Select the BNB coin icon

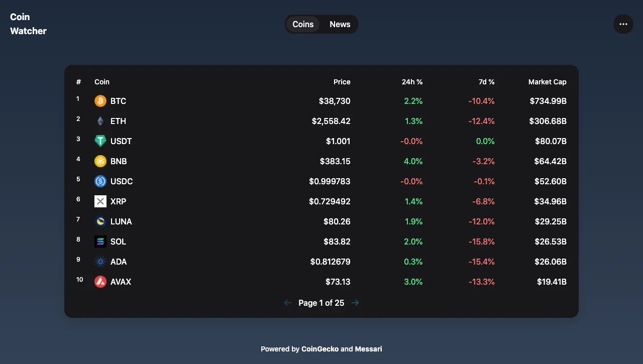pyautogui.click(x=100, y=161)
